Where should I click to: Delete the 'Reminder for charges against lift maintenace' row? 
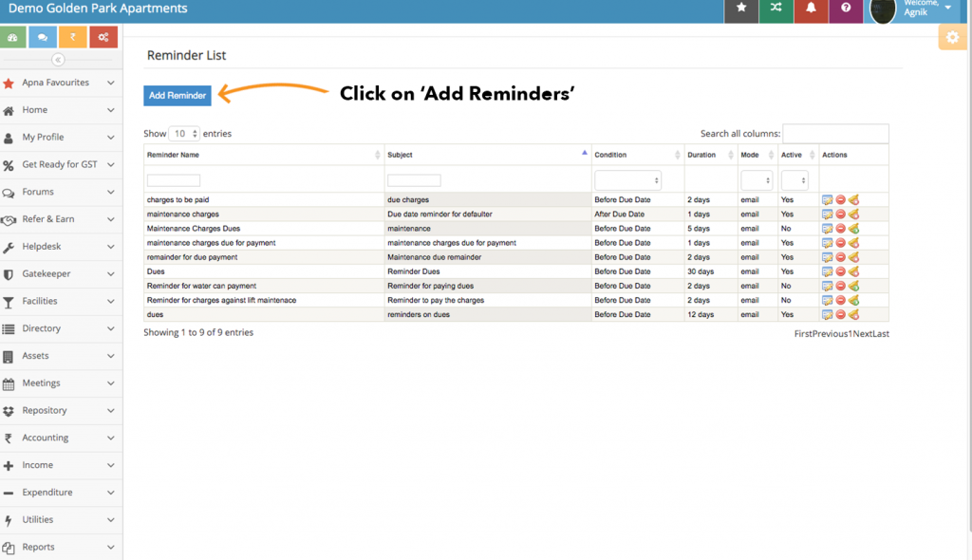(x=841, y=300)
